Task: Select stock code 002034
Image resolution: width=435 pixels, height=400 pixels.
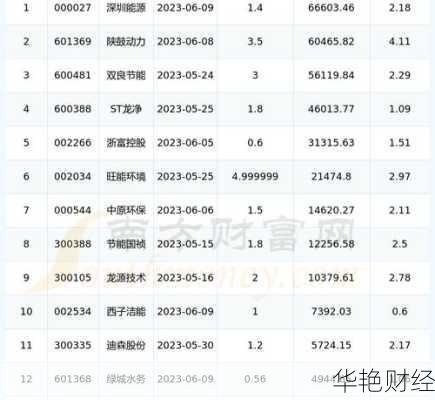Action: pos(73,176)
